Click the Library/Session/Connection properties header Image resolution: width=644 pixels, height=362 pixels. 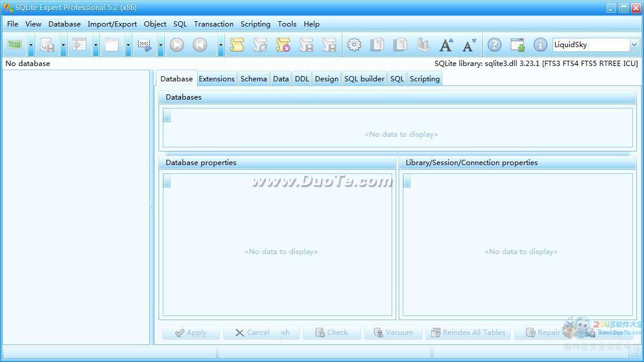click(x=518, y=163)
